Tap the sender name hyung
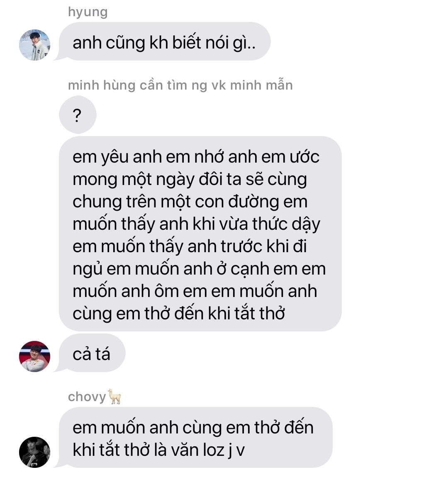The image size is (448, 477). (x=88, y=12)
